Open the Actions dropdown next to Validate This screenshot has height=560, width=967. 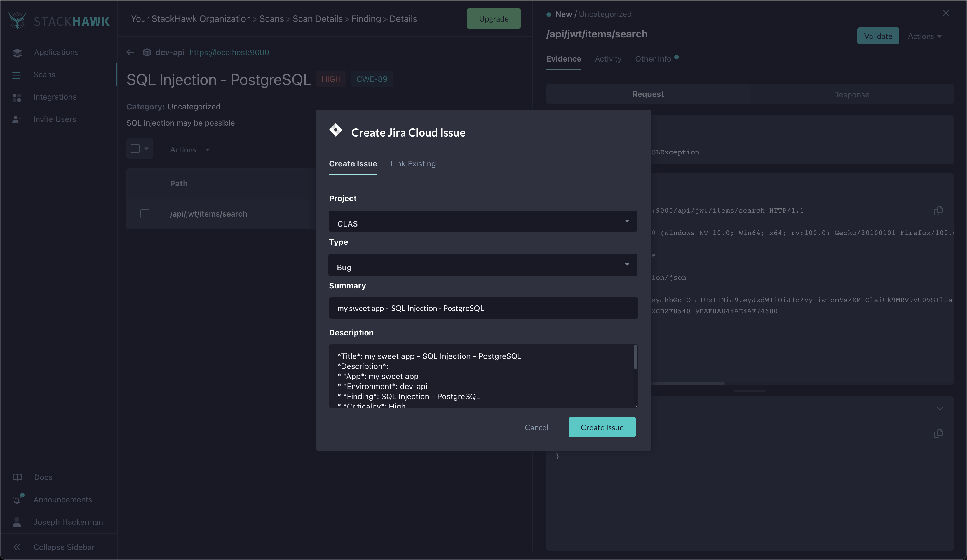[924, 36]
